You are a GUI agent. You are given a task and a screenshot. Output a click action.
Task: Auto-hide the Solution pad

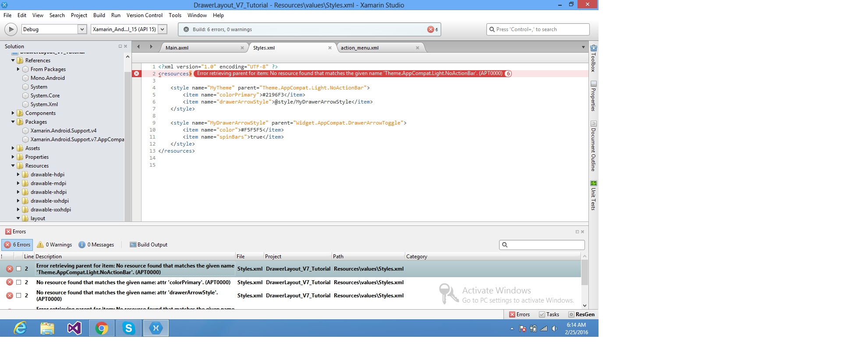120,46
